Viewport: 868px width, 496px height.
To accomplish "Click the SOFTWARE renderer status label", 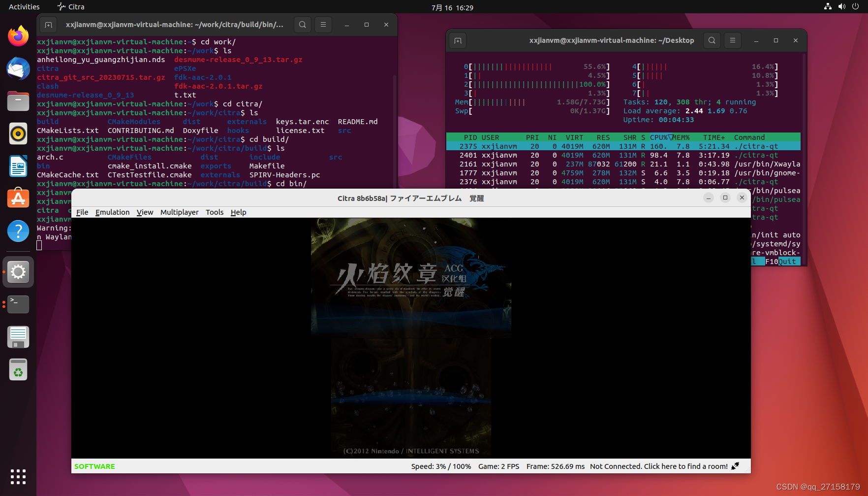I will [94, 466].
